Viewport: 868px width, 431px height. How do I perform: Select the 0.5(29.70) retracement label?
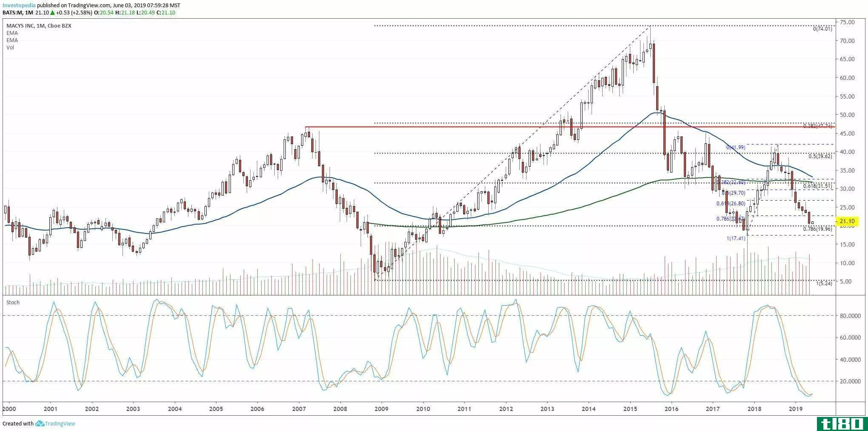tap(734, 193)
